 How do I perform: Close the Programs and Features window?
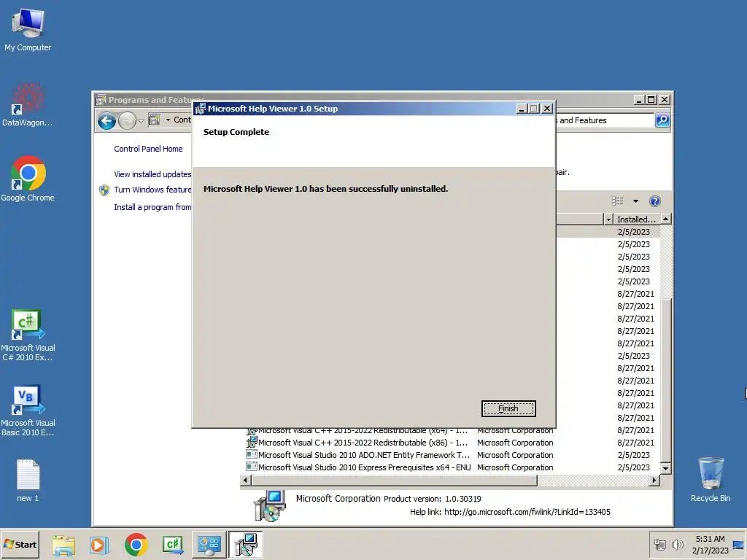(x=664, y=99)
